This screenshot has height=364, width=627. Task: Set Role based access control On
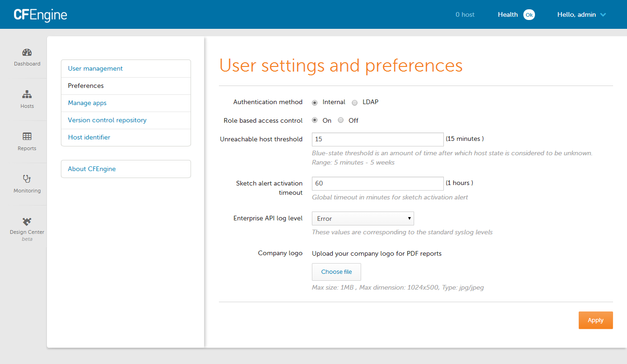tap(315, 120)
